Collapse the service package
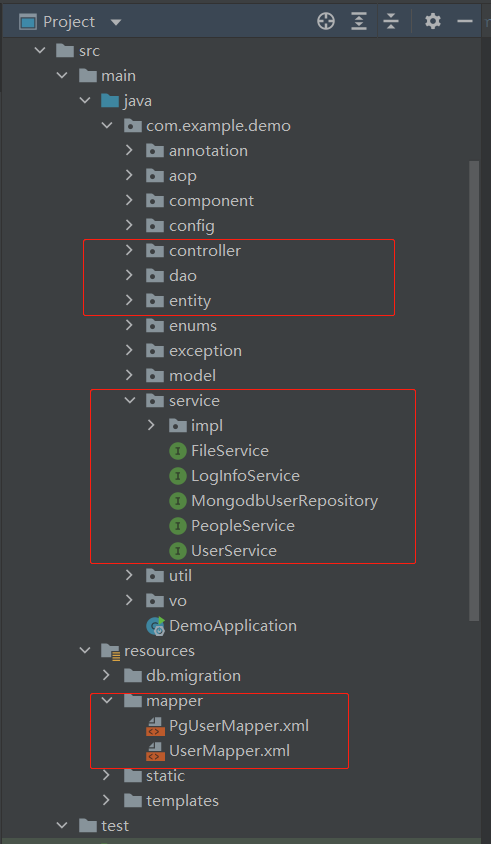This screenshot has width=491, height=844. click(129, 400)
